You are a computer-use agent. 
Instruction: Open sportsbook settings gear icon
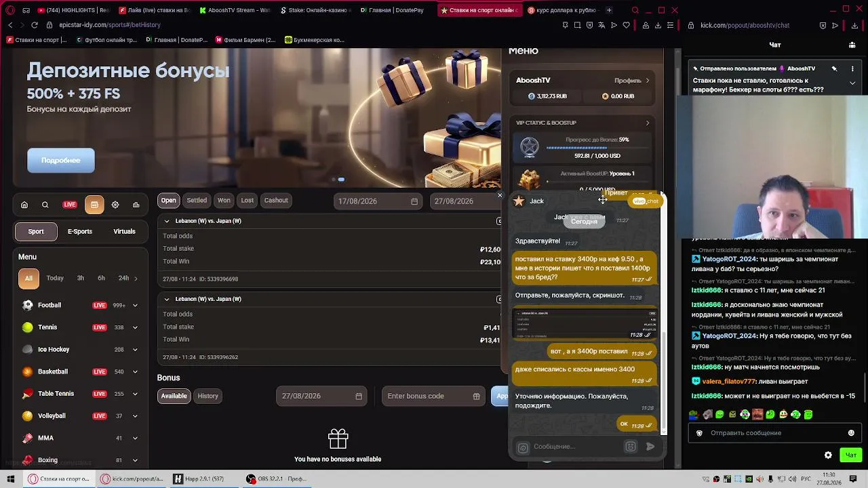(115, 205)
